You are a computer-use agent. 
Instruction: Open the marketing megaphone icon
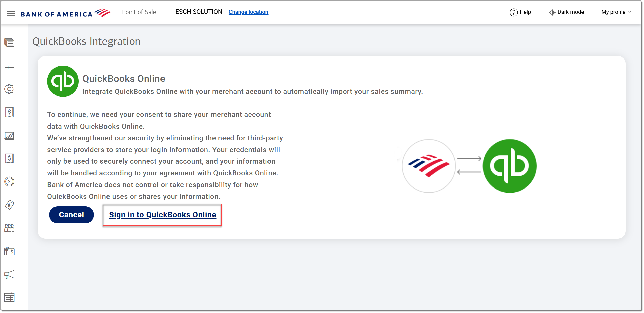click(x=9, y=274)
